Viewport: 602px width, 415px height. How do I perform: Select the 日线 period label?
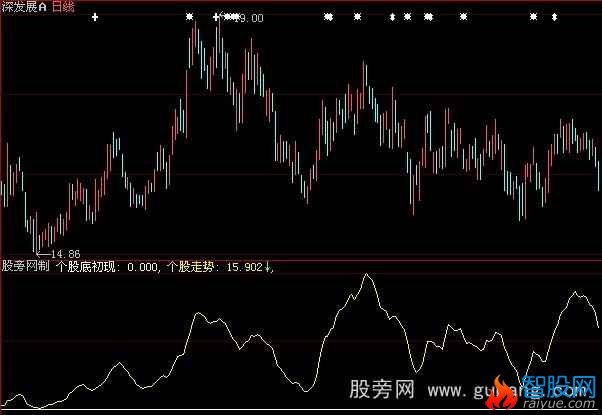pos(63,7)
